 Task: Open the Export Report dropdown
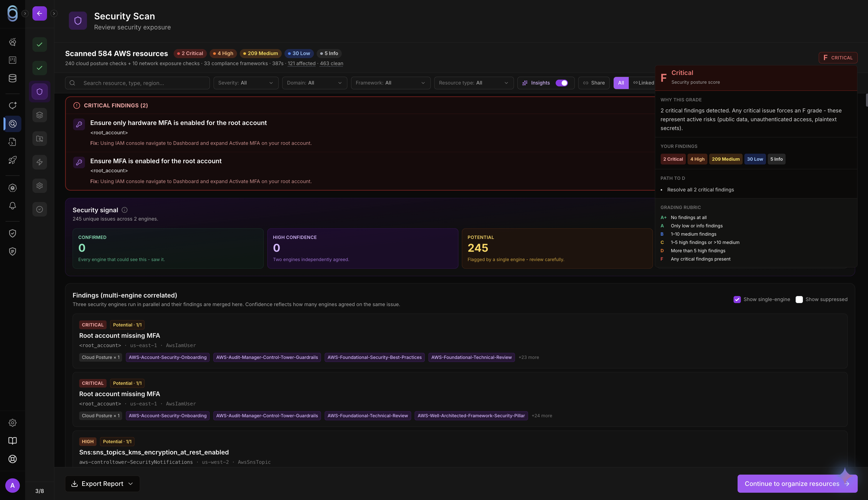[x=102, y=483]
